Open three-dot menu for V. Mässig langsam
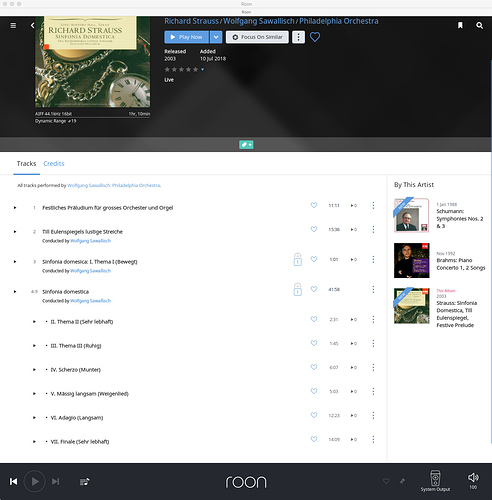Image resolution: width=492 pixels, height=500 pixels. pyautogui.click(x=373, y=391)
